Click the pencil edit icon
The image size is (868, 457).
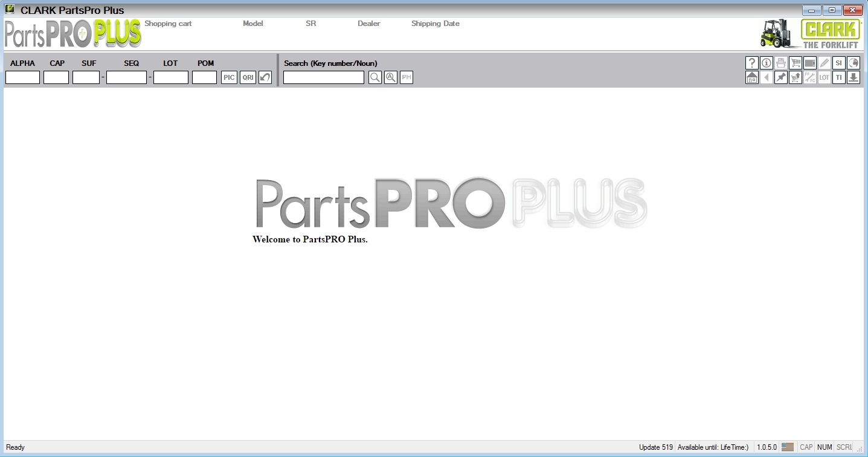pos(825,63)
